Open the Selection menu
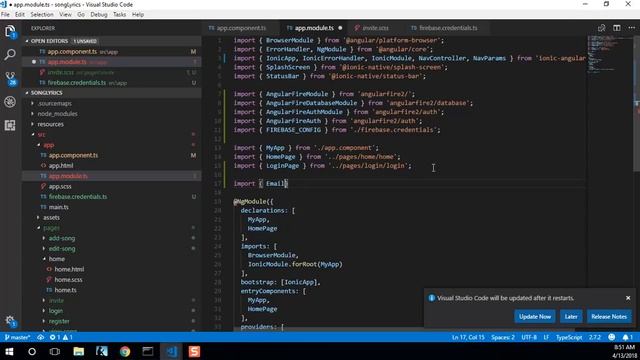Viewport: 640px width, 360px height. click(x=42, y=14)
